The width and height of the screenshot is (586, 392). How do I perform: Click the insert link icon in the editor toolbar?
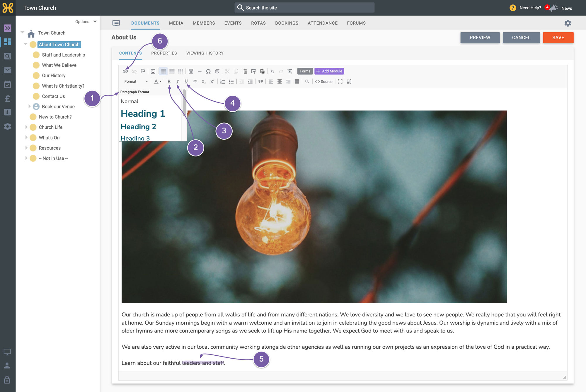125,71
